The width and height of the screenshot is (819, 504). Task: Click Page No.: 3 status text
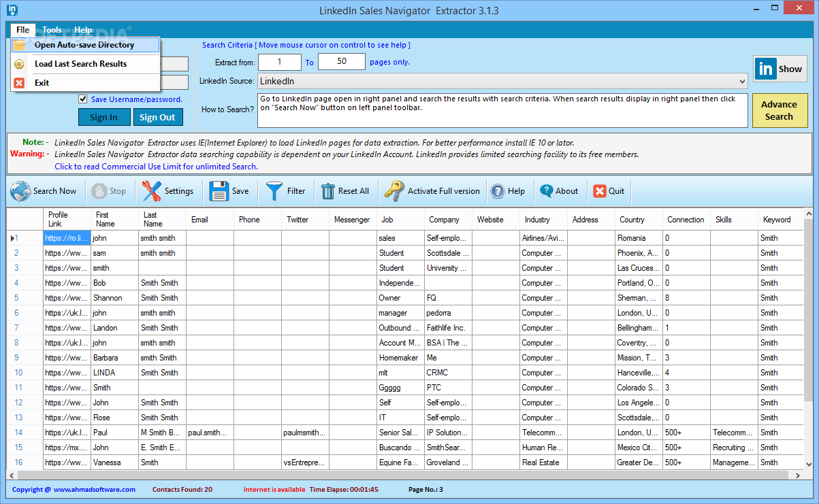click(x=425, y=490)
